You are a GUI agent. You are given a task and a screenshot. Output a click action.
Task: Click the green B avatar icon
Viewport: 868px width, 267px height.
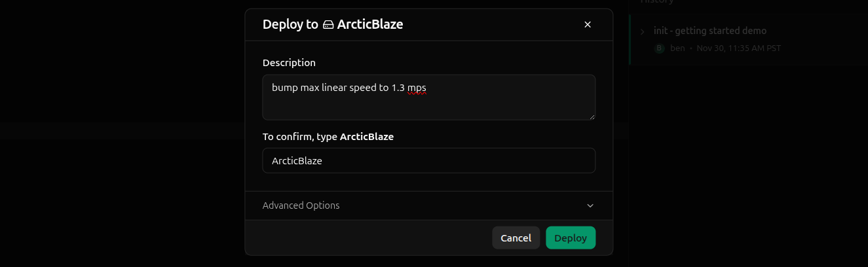(x=660, y=48)
